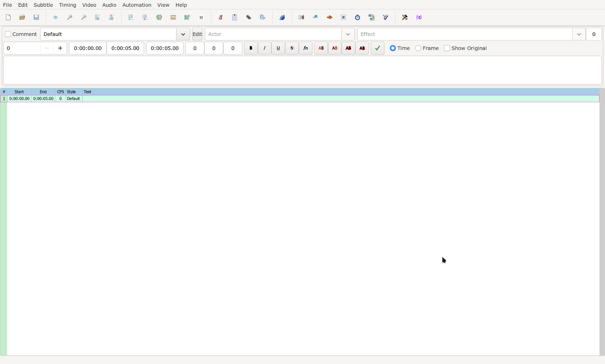Screen dimensions: 605x364
Task: Click the Save subtitles floppy icon
Action: 36,17
